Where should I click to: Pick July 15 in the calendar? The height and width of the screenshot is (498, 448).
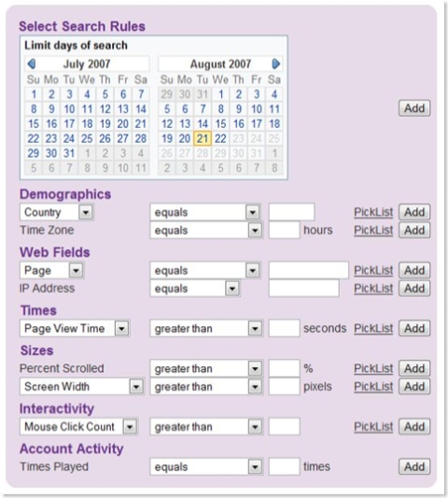click(x=34, y=123)
